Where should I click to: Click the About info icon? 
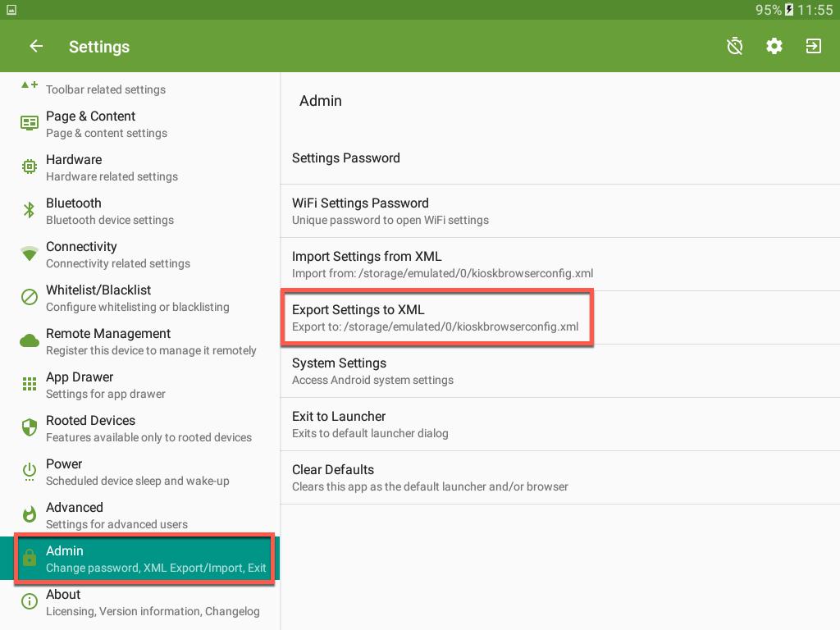[30, 601]
